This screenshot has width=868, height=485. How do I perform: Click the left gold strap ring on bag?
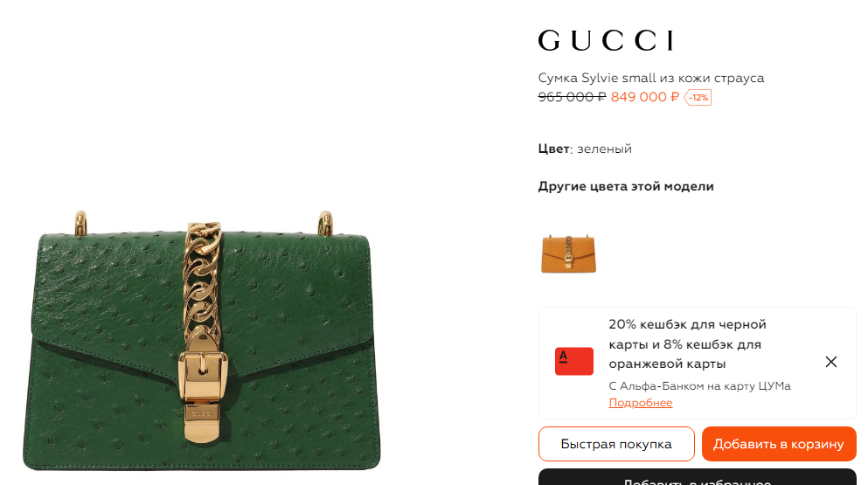pos(80,223)
